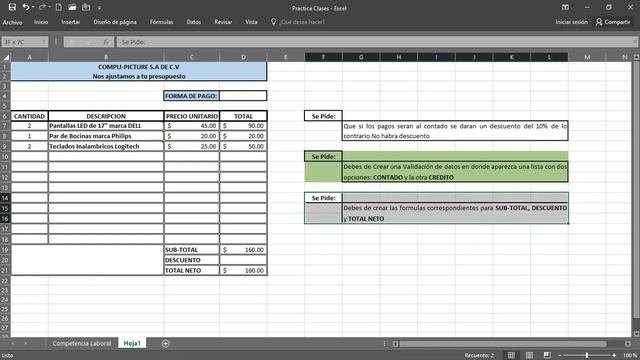Screen dimensions: 640x360
Task: Click horizontal scrollbar right arrow
Action: pos(628,344)
